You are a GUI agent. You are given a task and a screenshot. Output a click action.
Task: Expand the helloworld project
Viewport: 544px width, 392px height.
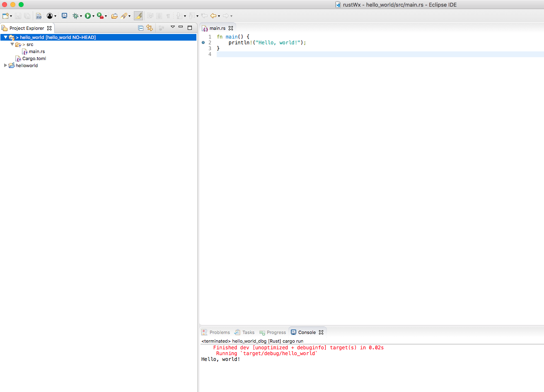(x=5, y=65)
